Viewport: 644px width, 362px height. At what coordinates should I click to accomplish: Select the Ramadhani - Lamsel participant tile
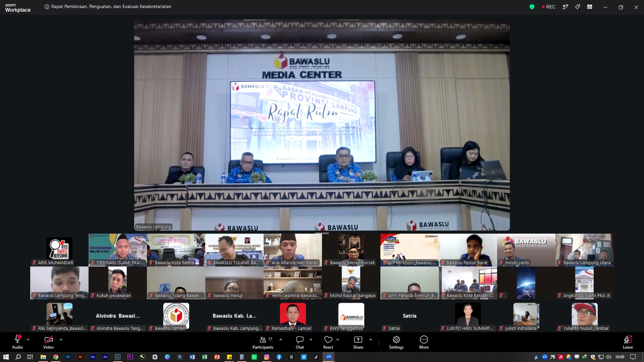[293, 316]
